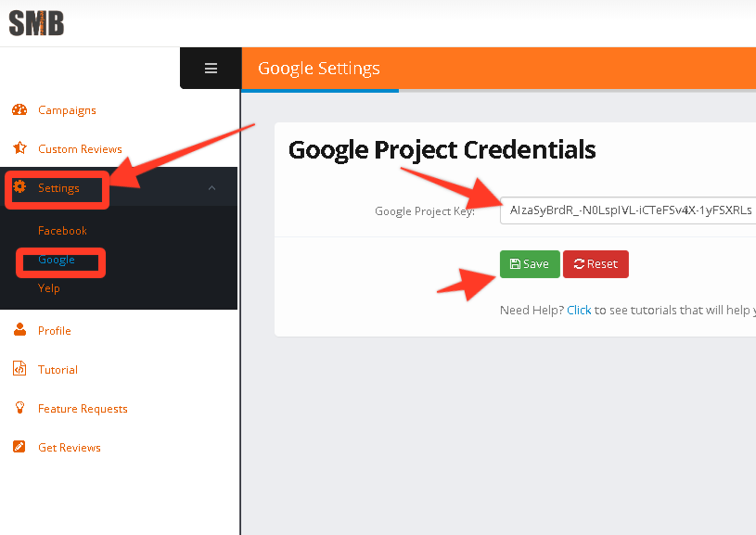Screen dimensions: 756x535
Task: Open Feature Requests page
Action: [83, 409]
